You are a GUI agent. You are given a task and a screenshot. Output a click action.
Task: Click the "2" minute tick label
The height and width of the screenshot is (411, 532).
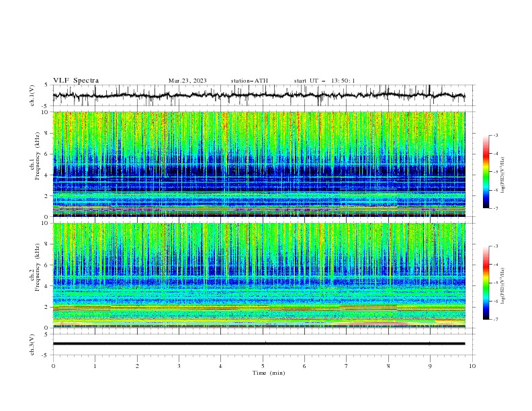137,366
